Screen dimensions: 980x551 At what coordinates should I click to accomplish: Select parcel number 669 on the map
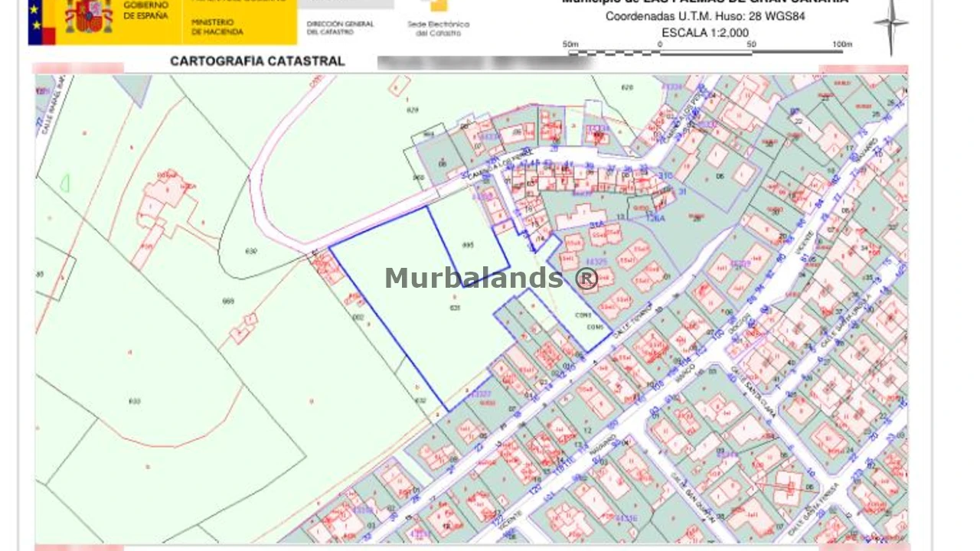[x=227, y=302]
